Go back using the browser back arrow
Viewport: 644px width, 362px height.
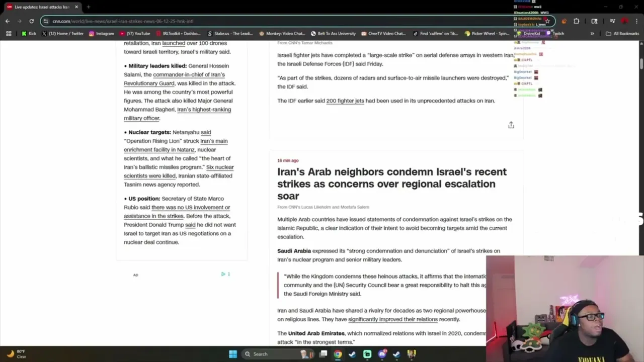(8, 21)
